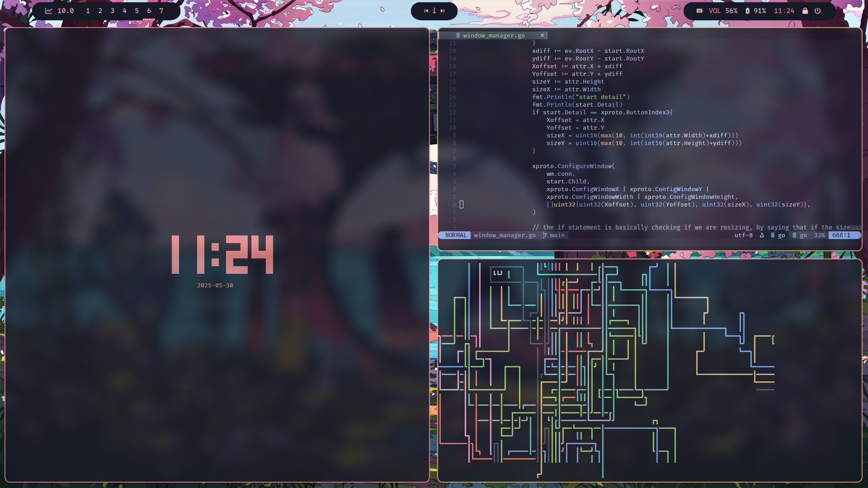The height and width of the screenshot is (488, 868).
Task: Click the fmt.Println(start.Detail) line
Action: pos(577,104)
